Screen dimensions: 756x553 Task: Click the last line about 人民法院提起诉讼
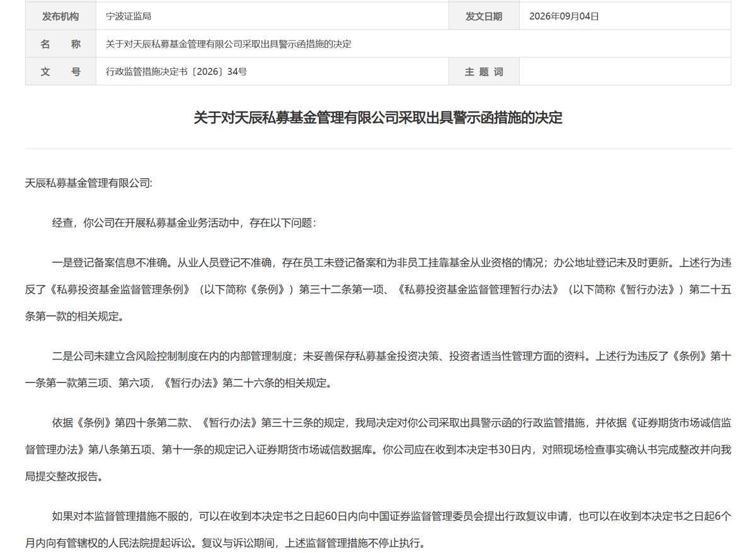tap(226, 542)
